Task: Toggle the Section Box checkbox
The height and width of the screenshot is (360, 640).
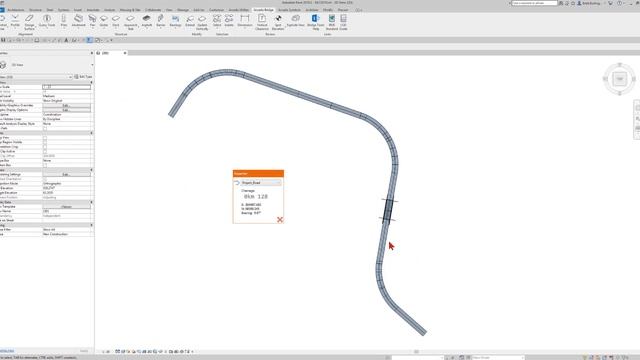Action: pyautogui.click(x=45, y=165)
